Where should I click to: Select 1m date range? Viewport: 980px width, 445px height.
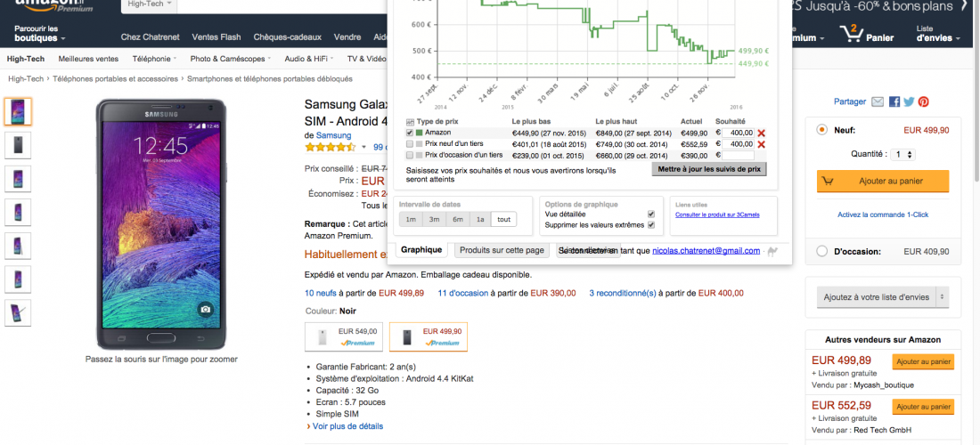(x=411, y=219)
